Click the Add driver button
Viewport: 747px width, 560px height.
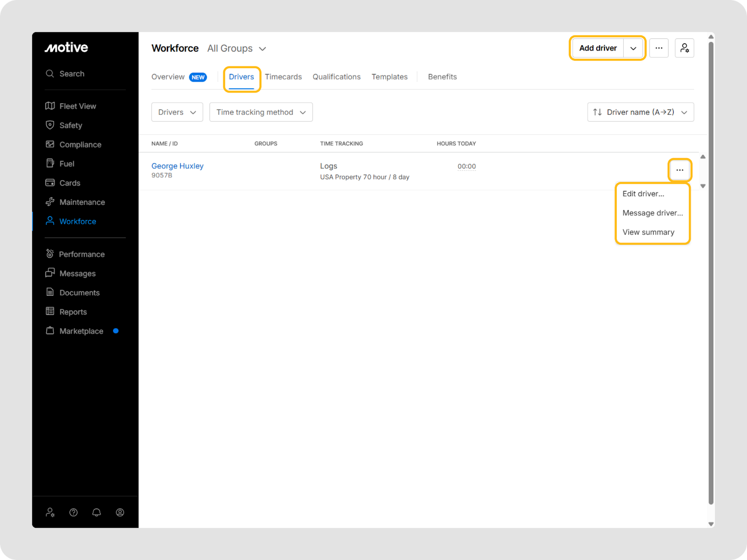pos(598,48)
